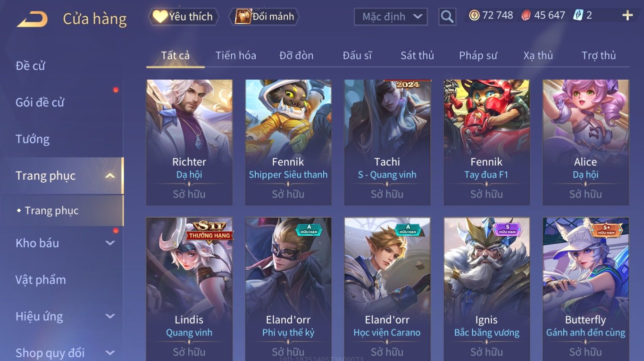Click the back arrow icon
Screen dimensions: 644x361
[32, 19]
